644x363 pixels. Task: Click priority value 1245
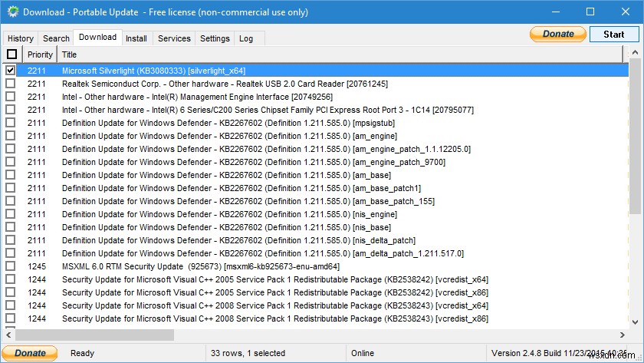click(x=37, y=266)
